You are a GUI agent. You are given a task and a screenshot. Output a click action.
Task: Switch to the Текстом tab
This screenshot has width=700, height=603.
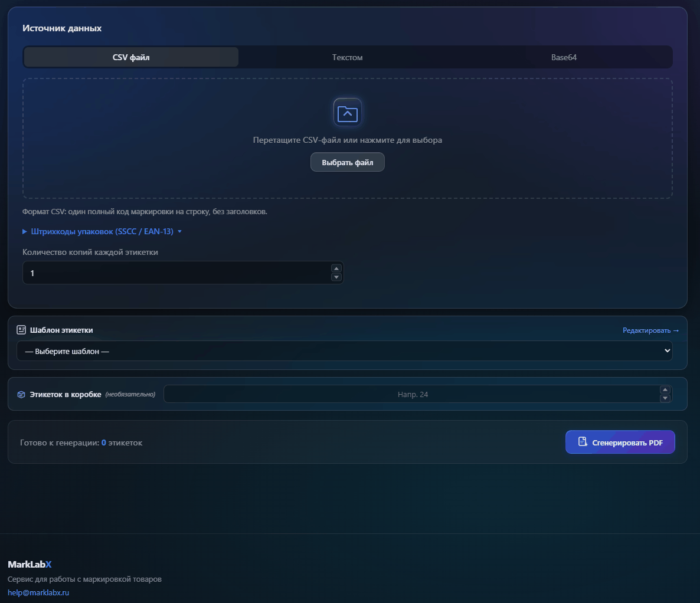pos(347,57)
